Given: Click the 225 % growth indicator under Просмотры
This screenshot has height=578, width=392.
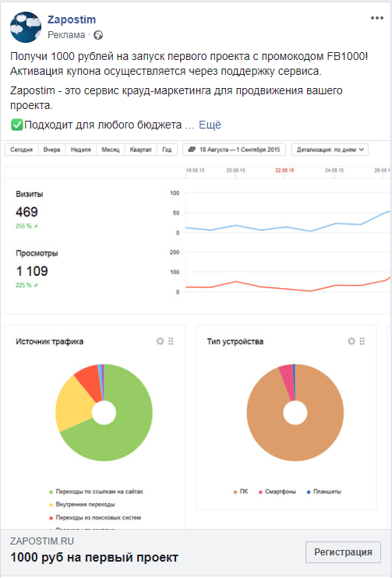Looking at the screenshot, I should click(x=26, y=285).
